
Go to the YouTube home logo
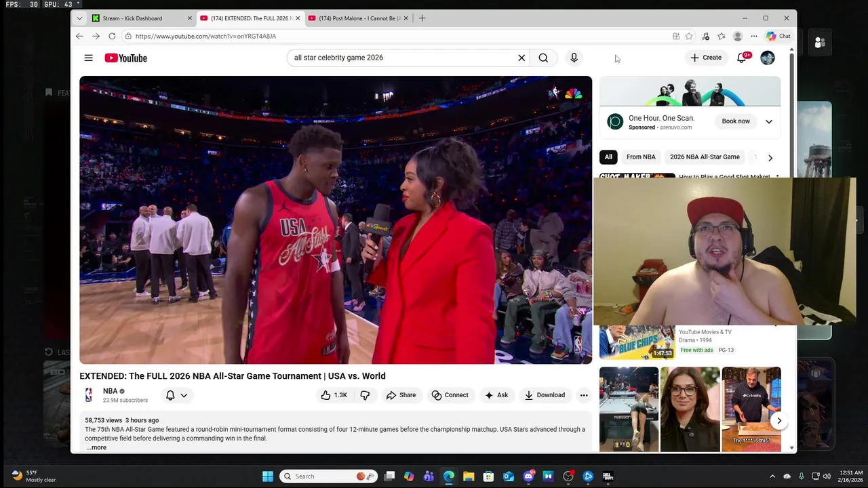125,58
